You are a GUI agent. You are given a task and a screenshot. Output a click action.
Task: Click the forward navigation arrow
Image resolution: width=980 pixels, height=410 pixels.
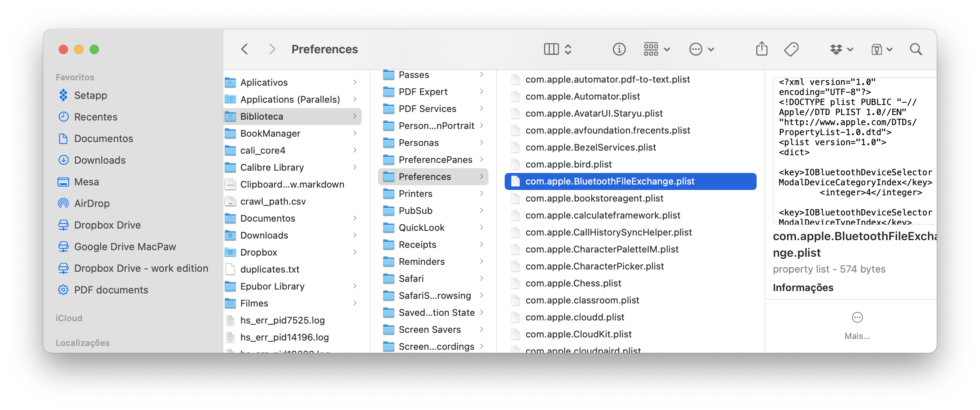(272, 49)
